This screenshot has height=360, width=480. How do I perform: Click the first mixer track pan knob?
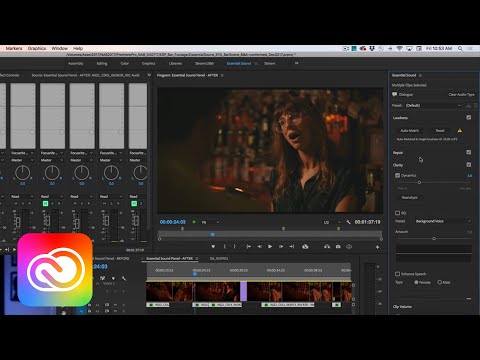point(23,173)
